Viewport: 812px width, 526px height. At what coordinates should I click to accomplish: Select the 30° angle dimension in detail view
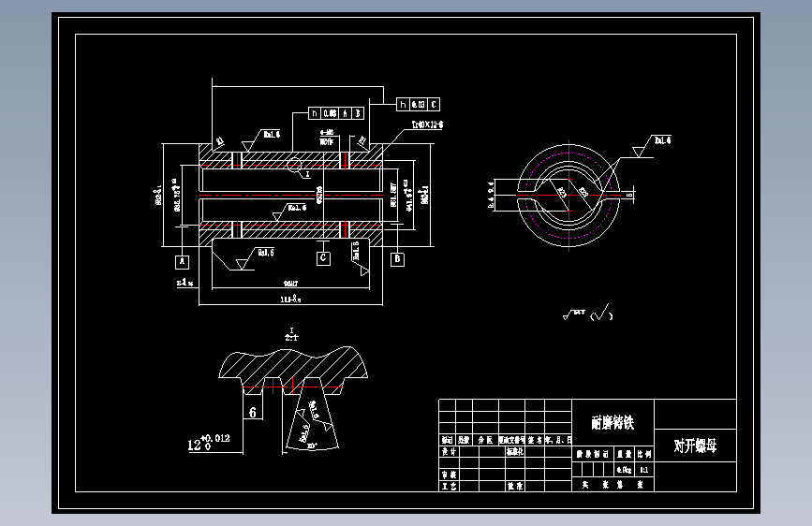(x=312, y=446)
